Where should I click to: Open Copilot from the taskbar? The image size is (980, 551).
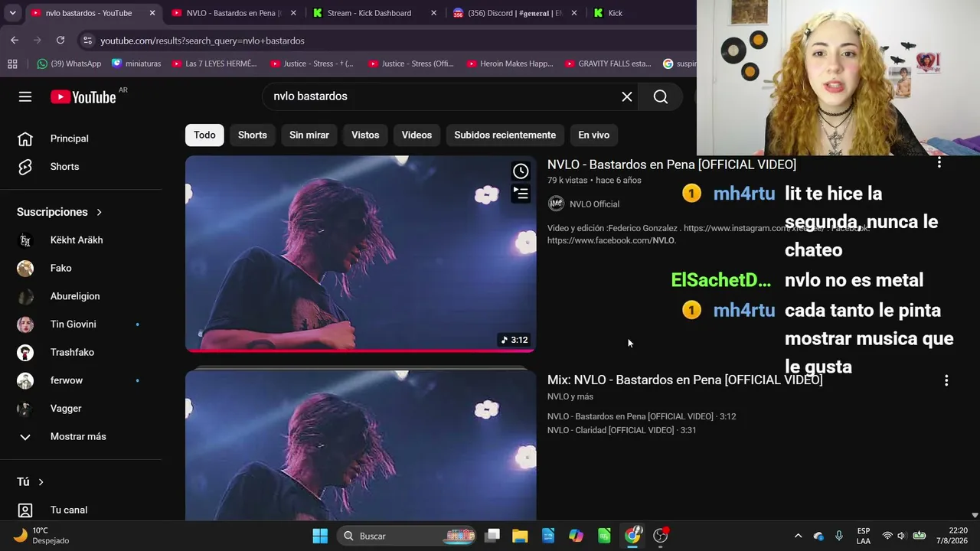click(x=576, y=536)
